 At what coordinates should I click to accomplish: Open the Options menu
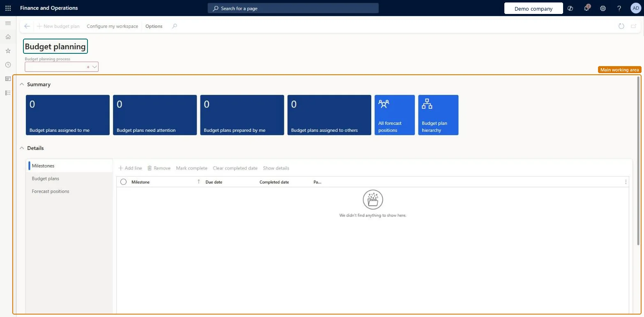pos(154,26)
